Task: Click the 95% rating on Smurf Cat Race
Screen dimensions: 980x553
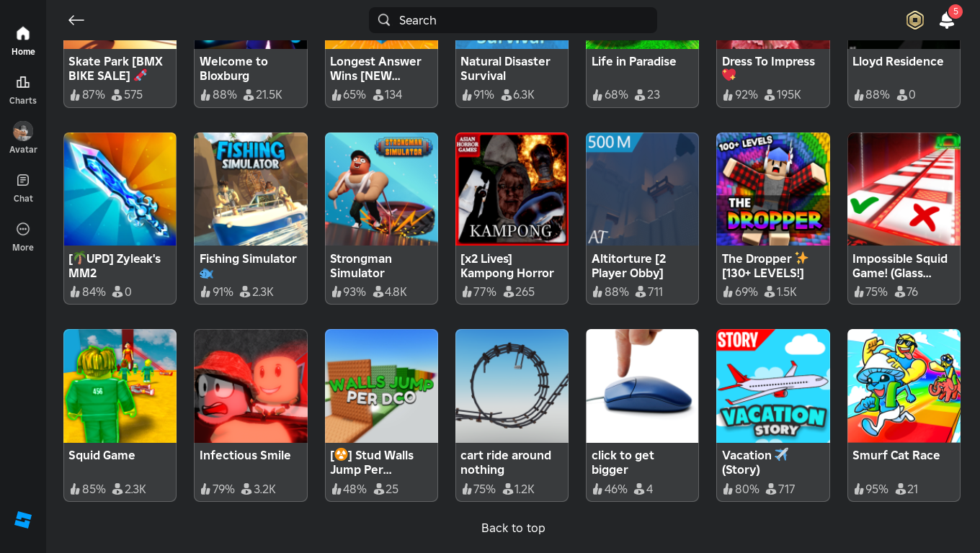Action: point(877,489)
